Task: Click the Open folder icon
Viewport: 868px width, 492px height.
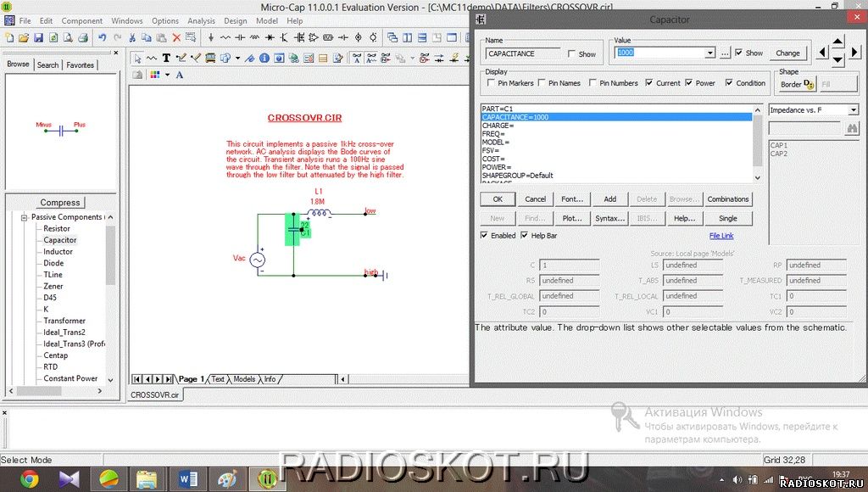Action: [23, 37]
